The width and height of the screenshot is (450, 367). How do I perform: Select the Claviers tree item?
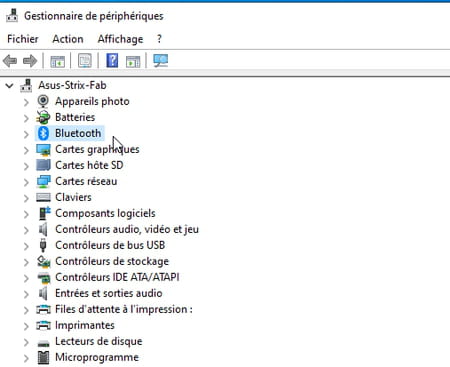pos(73,197)
